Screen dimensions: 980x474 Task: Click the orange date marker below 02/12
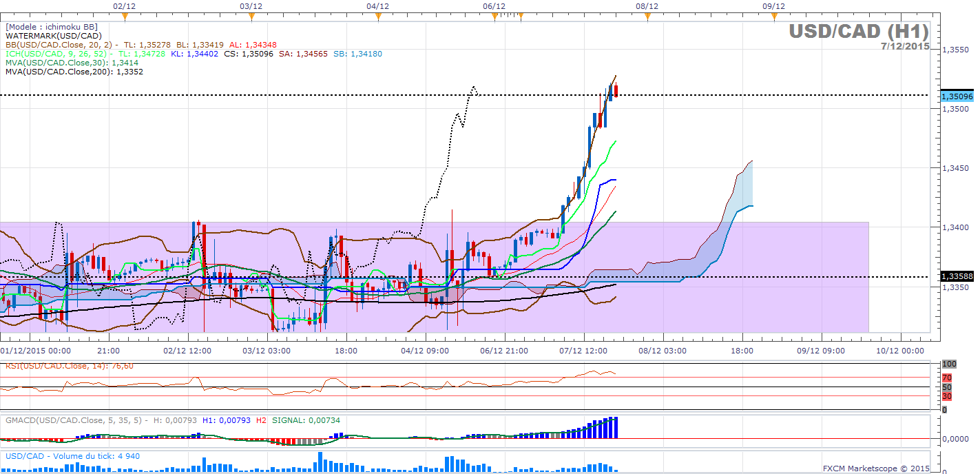point(125,17)
